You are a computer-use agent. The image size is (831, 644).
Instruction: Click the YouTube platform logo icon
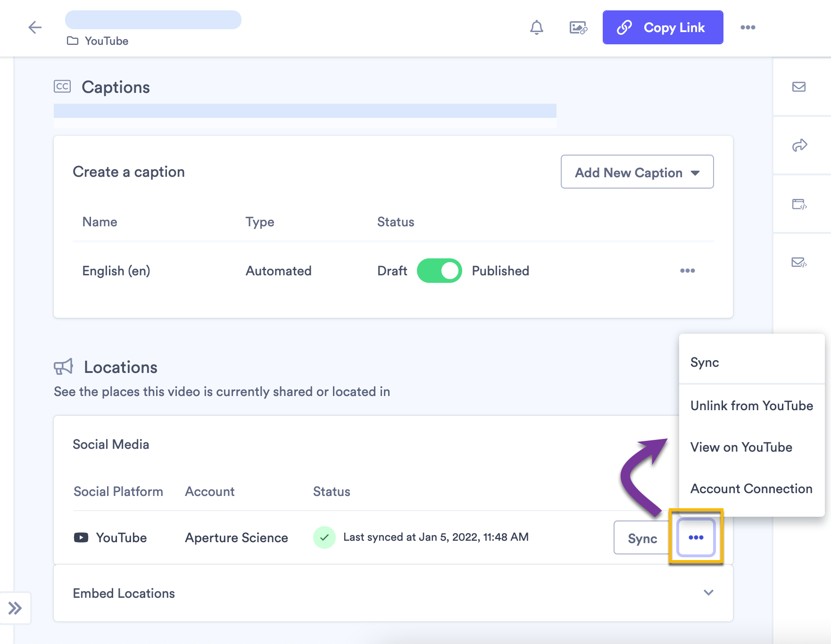point(81,537)
